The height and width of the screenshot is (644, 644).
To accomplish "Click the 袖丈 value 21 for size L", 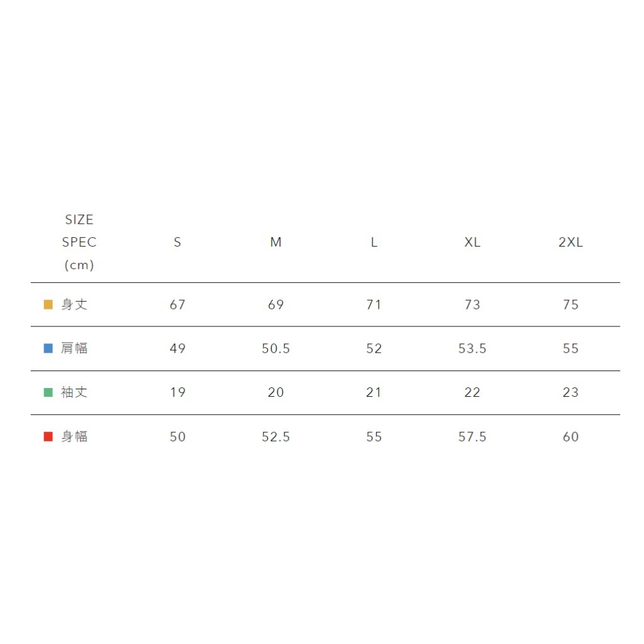I will 374,392.
